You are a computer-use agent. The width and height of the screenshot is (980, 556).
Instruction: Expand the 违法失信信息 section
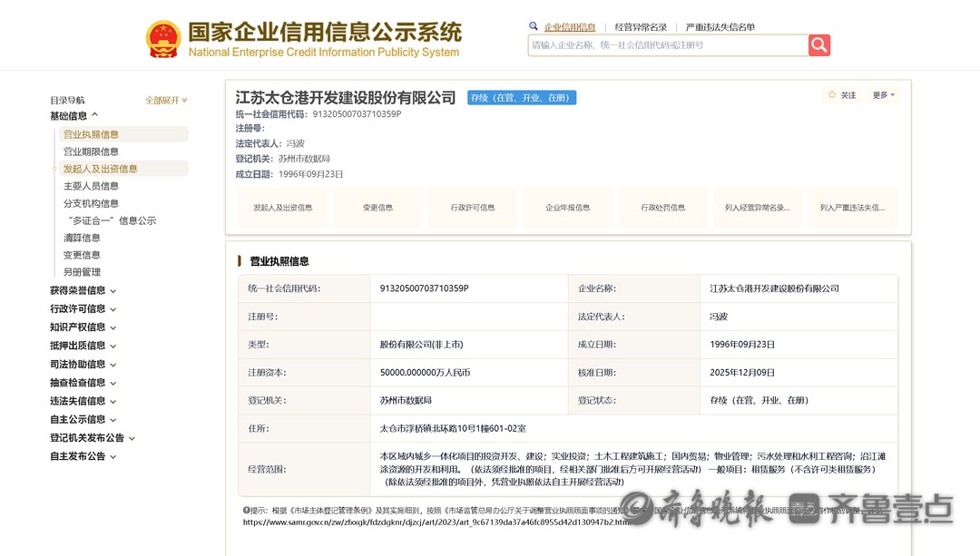pos(83,401)
